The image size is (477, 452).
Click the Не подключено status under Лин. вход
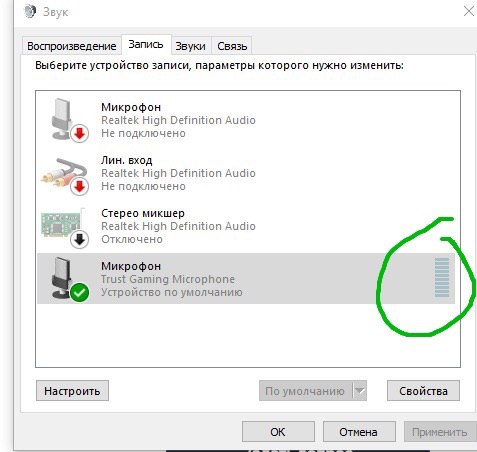coord(143,186)
